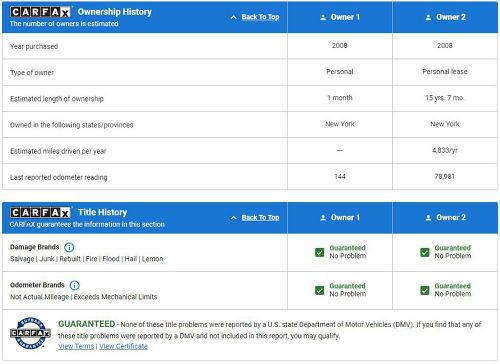This screenshot has height=364, width=500.
Task: Click the CARFAX logo in Ownership History header
Action: (40, 12)
